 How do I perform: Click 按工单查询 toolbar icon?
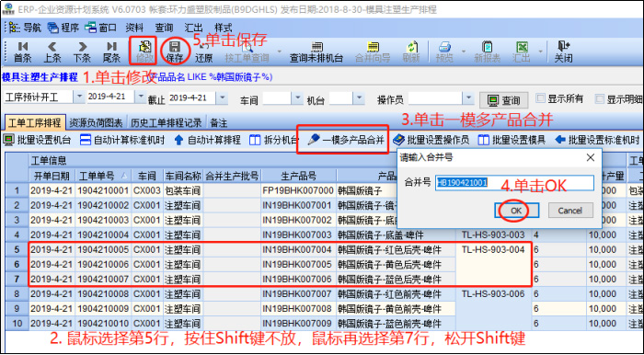pos(247,52)
